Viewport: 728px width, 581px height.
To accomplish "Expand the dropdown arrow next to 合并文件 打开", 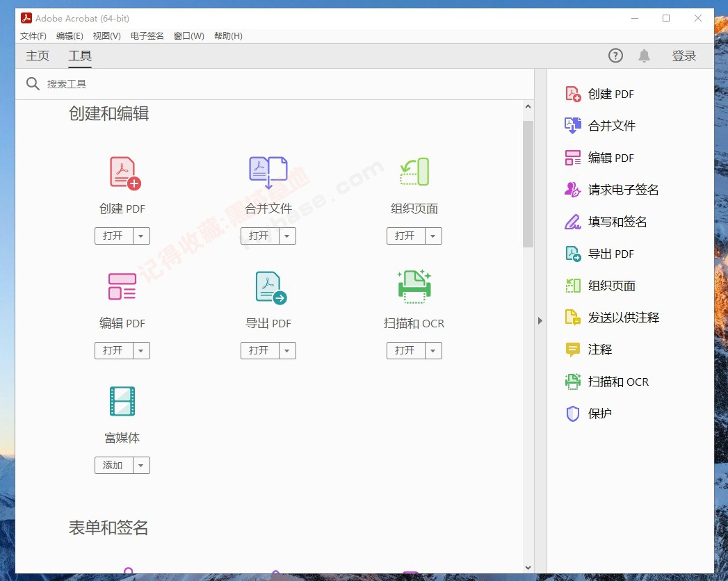I will 287,236.
